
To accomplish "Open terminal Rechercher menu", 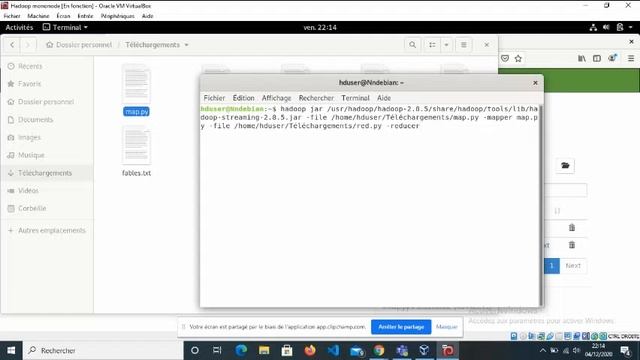I will (x=316, y=98).
